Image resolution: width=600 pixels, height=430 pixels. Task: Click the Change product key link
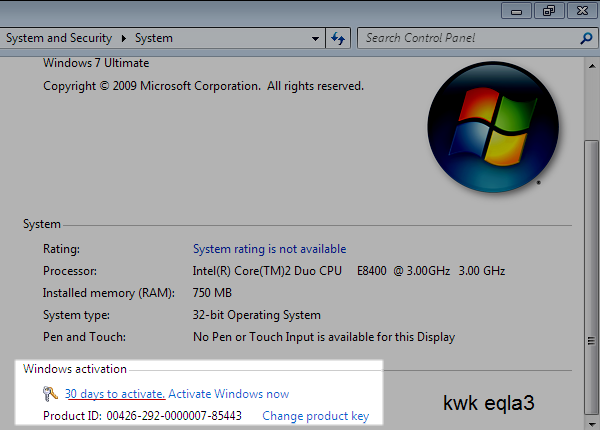pyautogui.click(x=316, y=416)
